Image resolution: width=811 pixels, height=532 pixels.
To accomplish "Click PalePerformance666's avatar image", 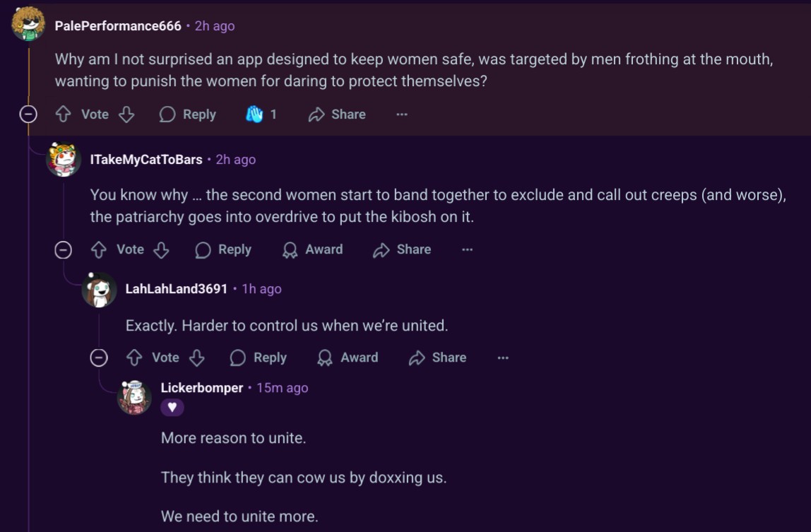I will pyautogui.click(x=28, y=24).
